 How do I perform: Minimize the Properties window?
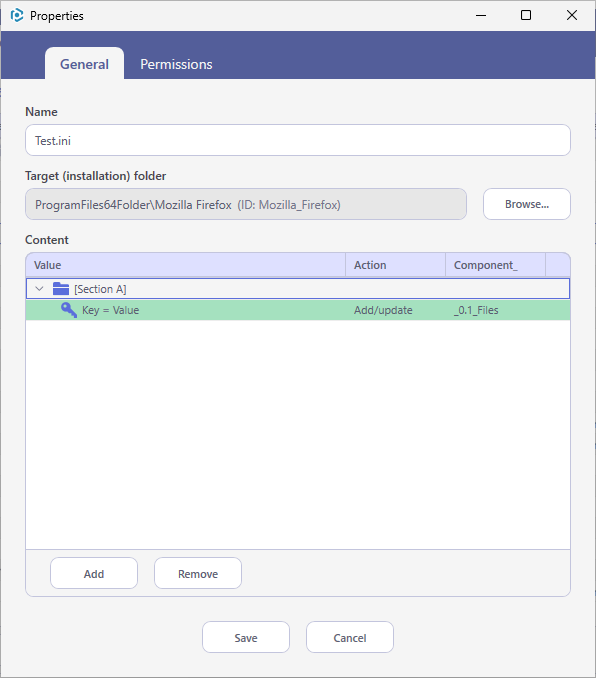[x=481, y=16]
